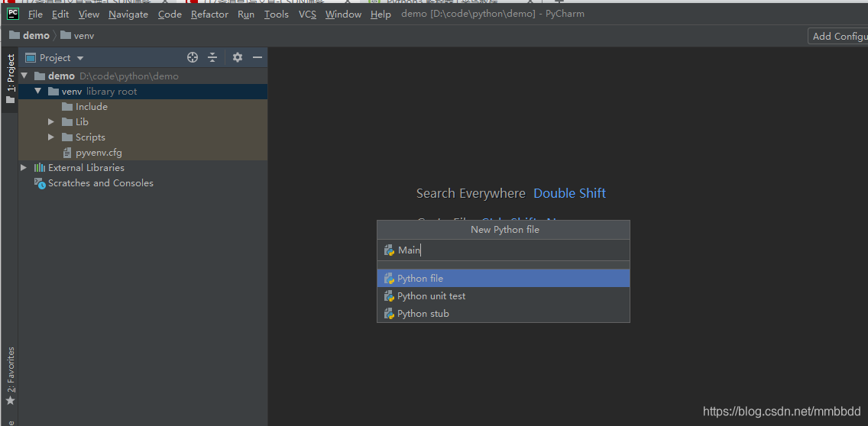
Task: Click the demo breadcrumb label
Action: click(36, 35)
